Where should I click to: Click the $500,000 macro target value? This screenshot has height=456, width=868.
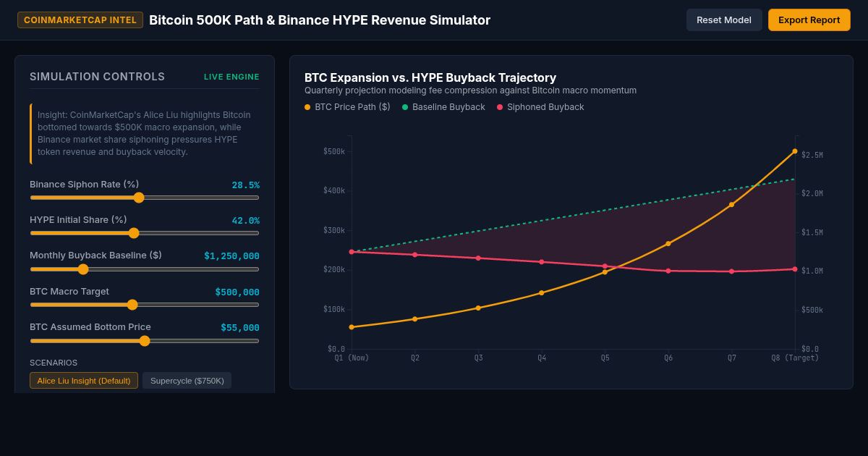[237, 292]
